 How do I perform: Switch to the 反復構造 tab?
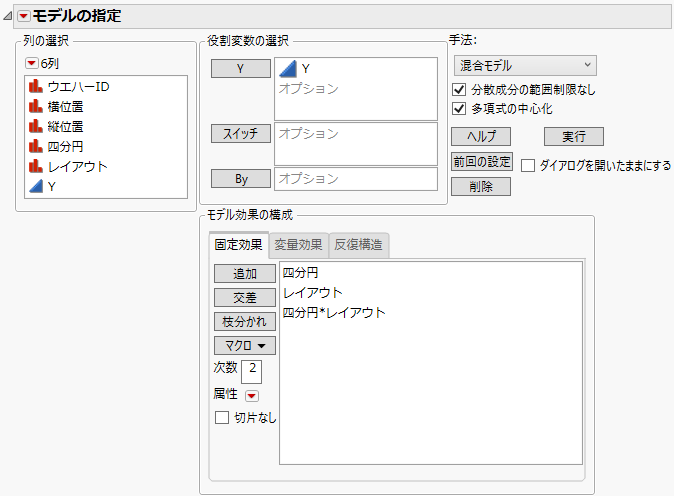359,244
